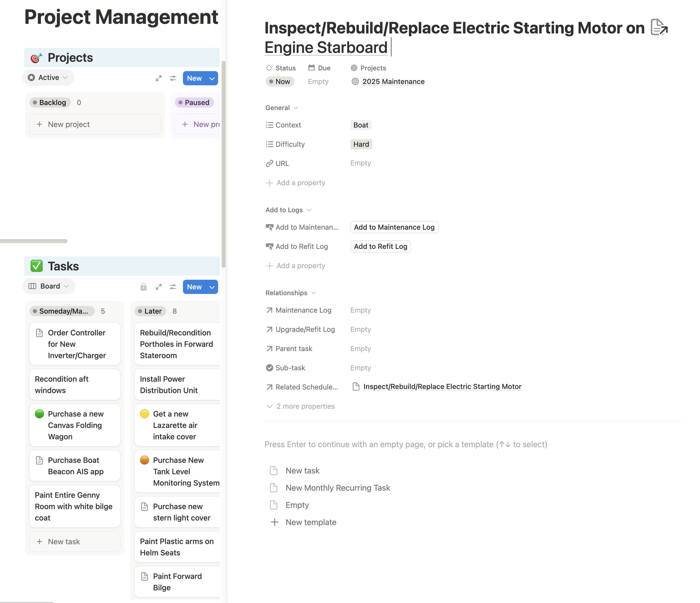Click the Sub-task checkmark property icon
This screenshot has width=700, height=603.
tap(269, 368)
